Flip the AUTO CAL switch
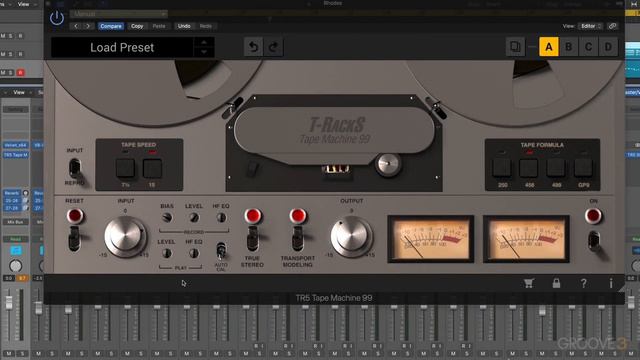640x360 pixels. pos(221,250)
